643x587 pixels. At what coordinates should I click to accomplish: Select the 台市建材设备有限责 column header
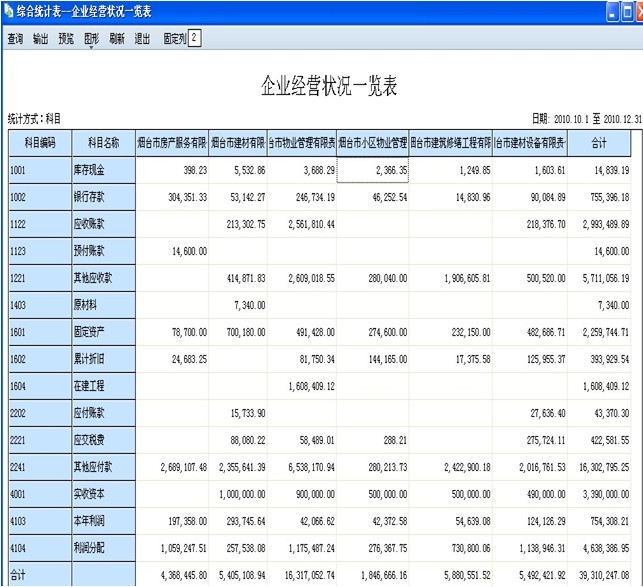coord(530,143)
